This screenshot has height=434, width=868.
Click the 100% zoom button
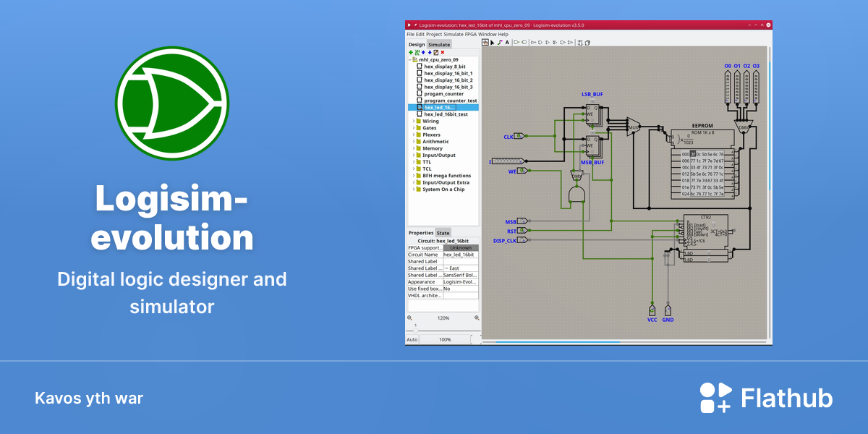(445, 339)
